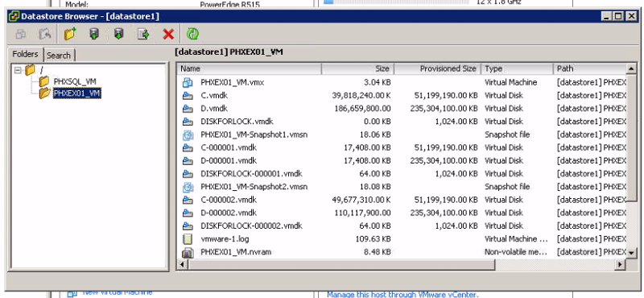This screenshot has width=644, height=298.
Task: Click the D-000002.vmdk disk icon
Action: click(188, 213)
